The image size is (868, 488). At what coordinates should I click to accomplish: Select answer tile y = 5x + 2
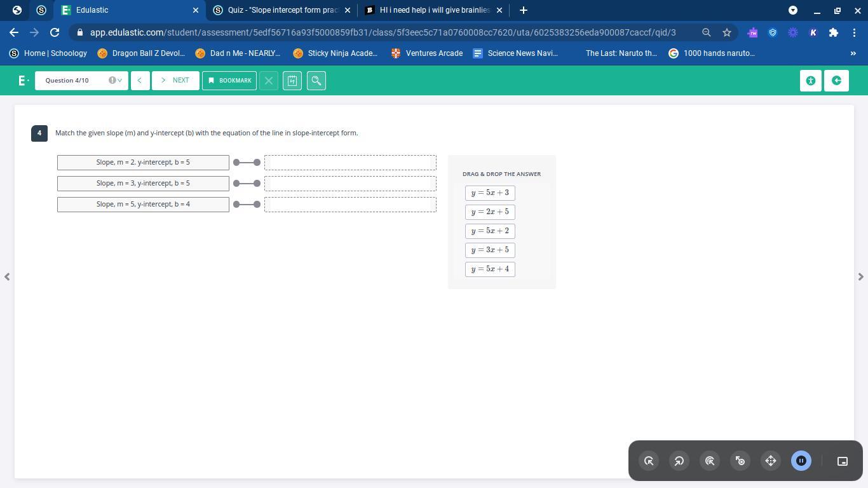click(x=490, y=231)
